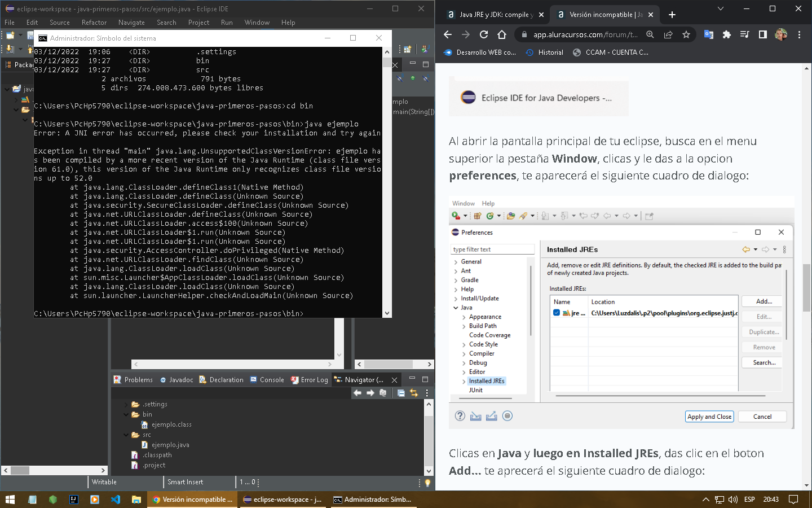This screenshot has height=508, width=812.
Task: Switch to the Declaration tab
Action: click(x=222, y=380)
